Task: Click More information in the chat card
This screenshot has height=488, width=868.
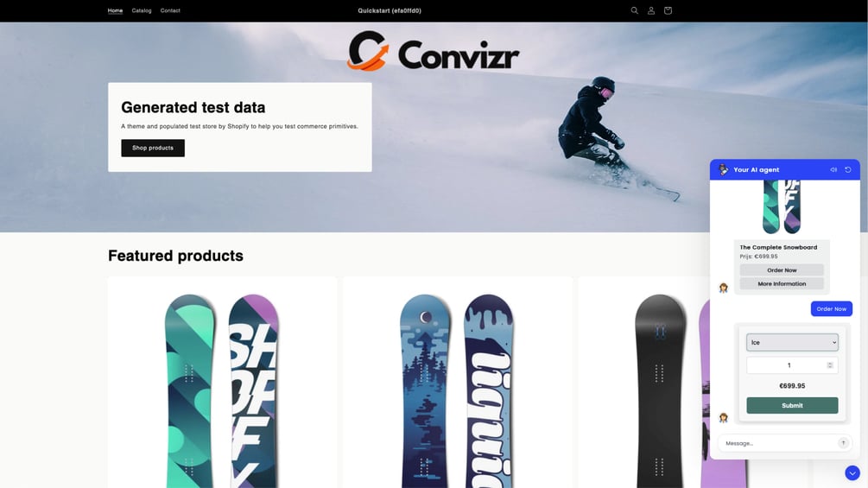Action: [x=782, y=284]
